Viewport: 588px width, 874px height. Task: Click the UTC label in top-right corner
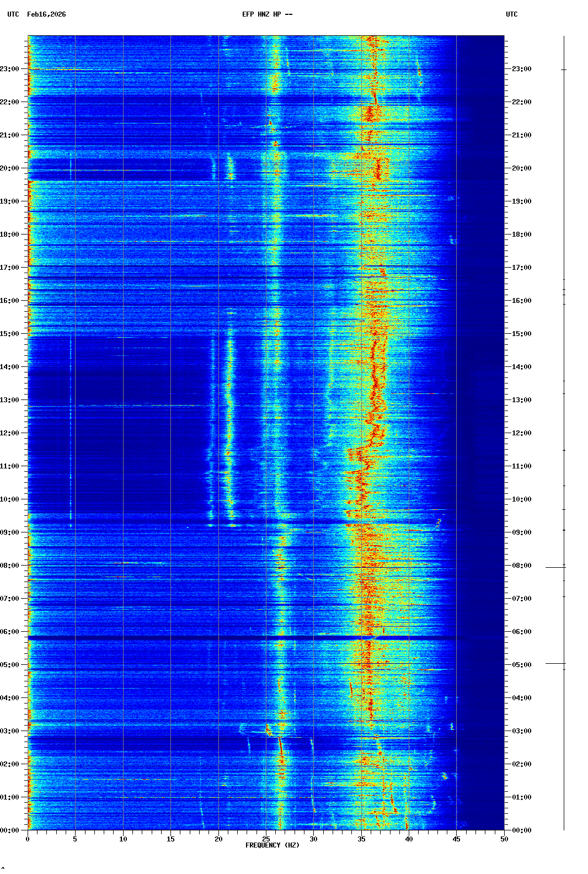511,14
